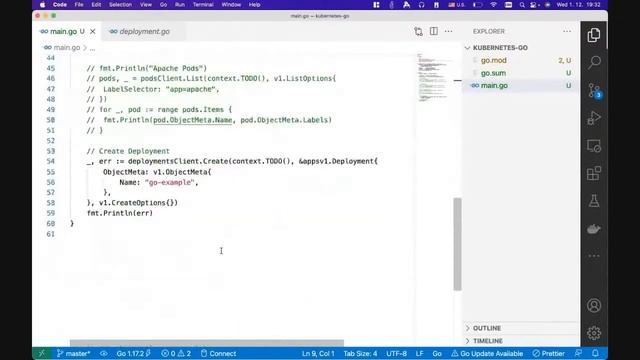Click Go Update Available notice

pyautogui.click(x=487, y=353)
